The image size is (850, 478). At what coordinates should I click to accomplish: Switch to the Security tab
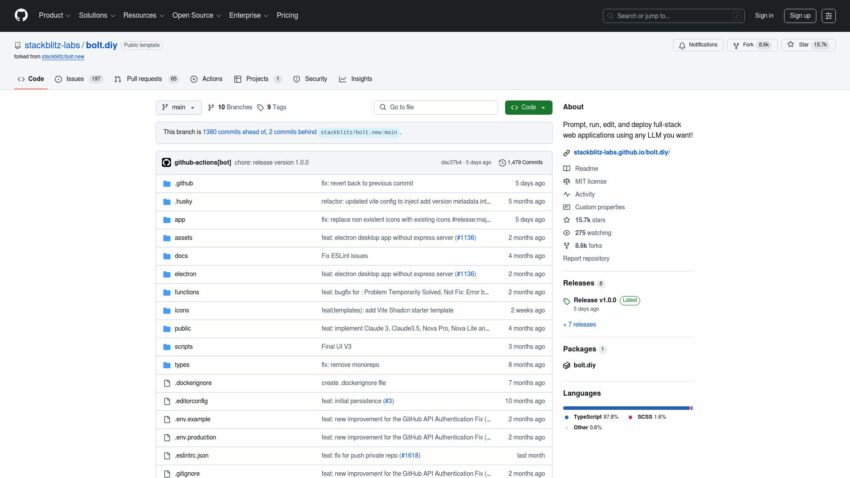pos(310,79)
